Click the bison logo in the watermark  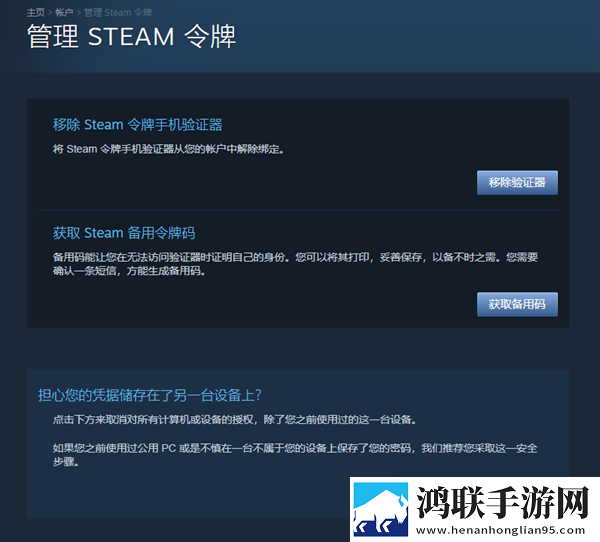coord(380,509)
